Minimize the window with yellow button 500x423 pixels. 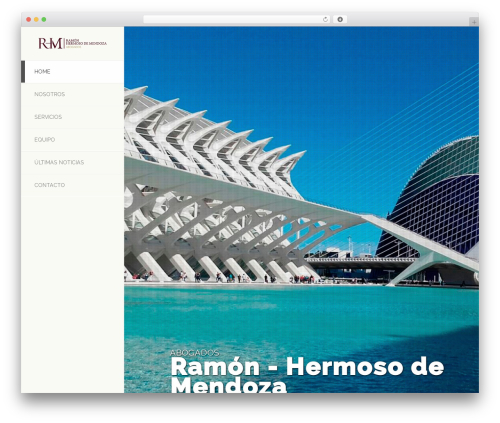coord(36,20)
